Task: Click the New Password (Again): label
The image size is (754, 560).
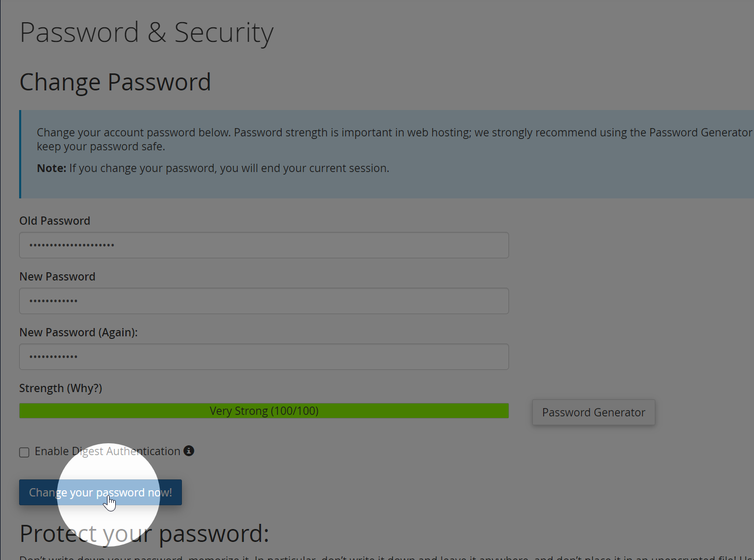Action: [x=79, y=332]
